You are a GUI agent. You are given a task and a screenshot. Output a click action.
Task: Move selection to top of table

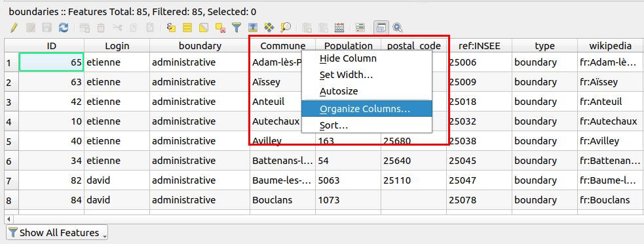click(253, 28)
